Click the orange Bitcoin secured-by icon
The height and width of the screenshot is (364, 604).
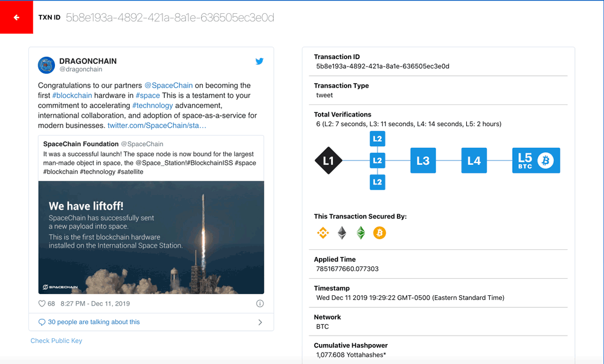click(379, 233)
